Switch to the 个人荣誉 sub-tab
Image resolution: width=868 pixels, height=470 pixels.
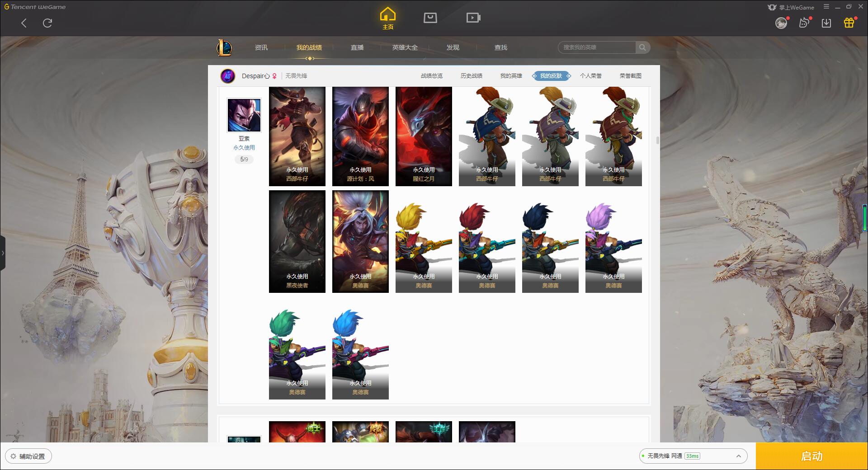coord(591,76)
